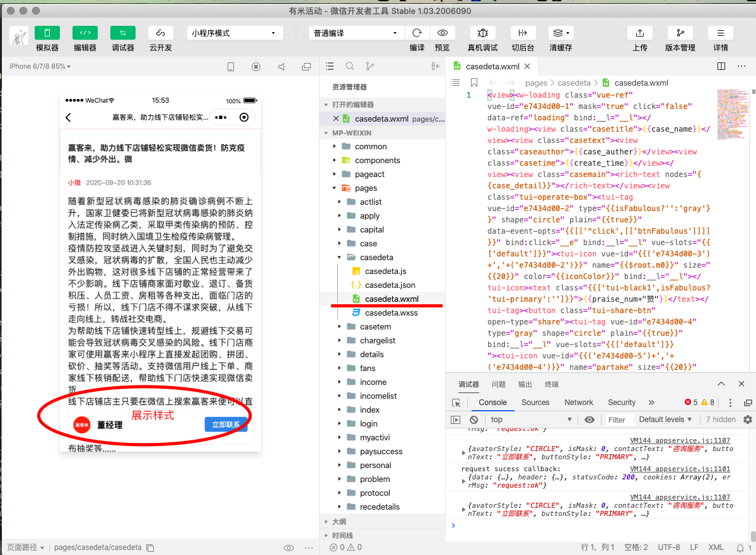Click the simulator record icon
This screenshot has height=555, width=756.
tap(256, 67)
